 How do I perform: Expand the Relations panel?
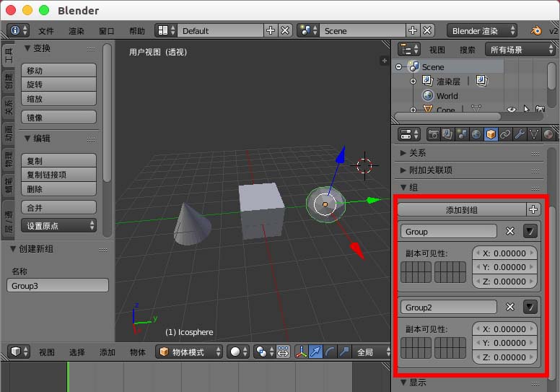point(403,153)
